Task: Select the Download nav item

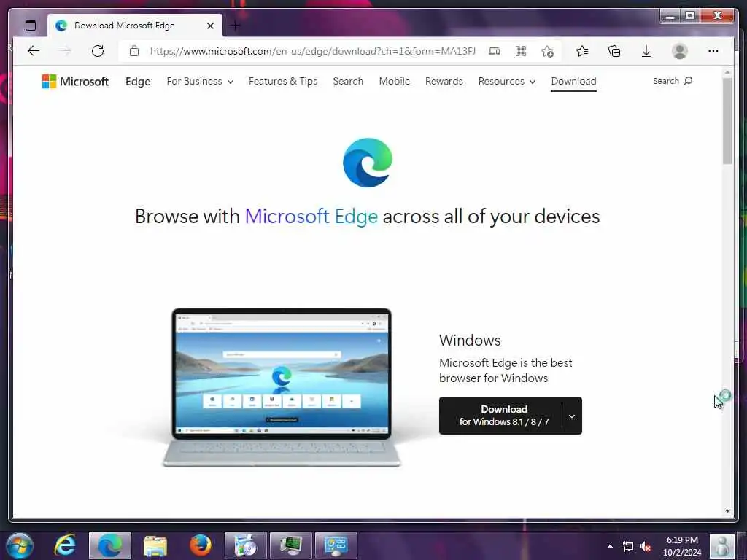Action: point(573,82)
